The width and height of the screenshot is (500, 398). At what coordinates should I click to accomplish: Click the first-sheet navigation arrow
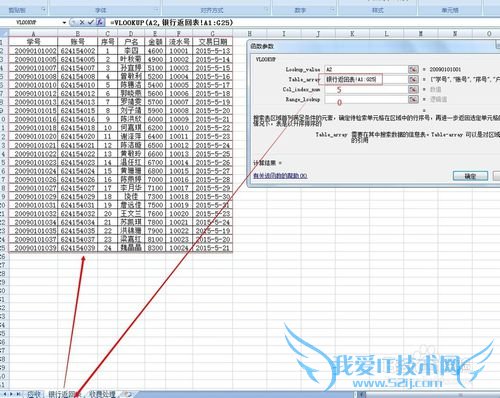5,394
